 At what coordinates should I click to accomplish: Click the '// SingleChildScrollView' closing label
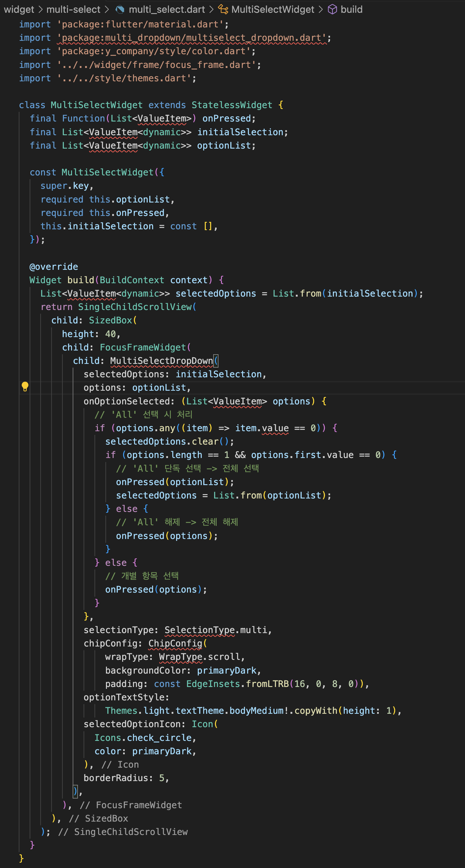pyautogui.click(x=123, y=832)
